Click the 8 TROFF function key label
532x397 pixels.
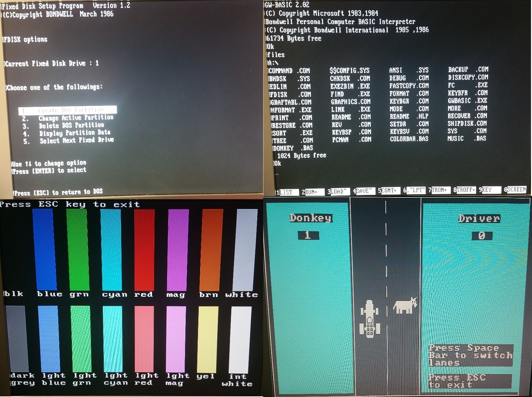tap(464, 190)
